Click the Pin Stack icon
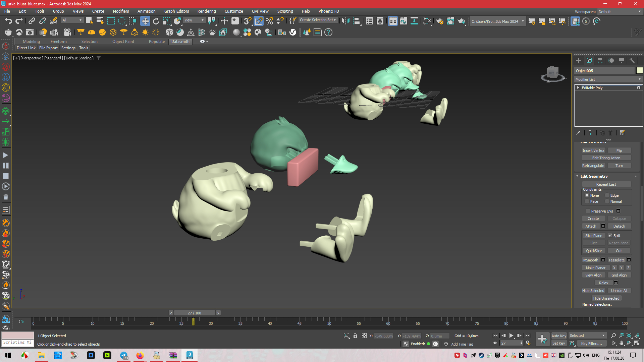 (578, 133)
